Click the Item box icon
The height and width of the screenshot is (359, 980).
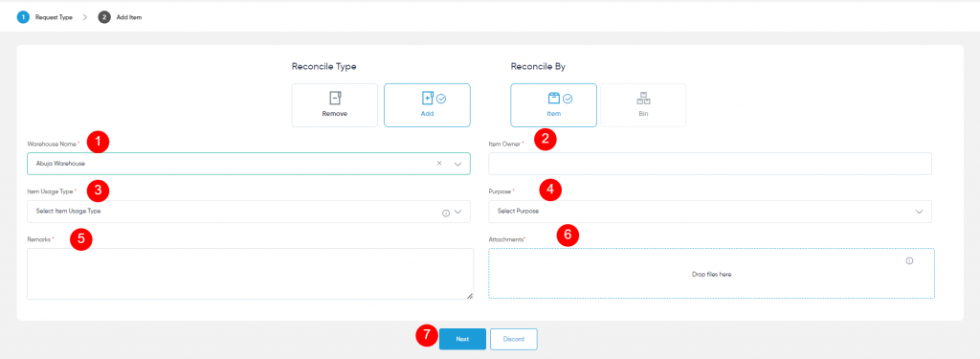click(x=554, y=99)
